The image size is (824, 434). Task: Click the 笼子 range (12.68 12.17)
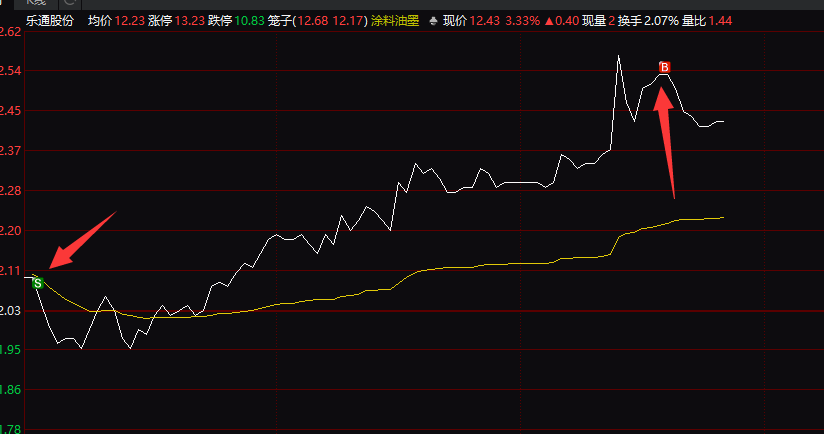coord(330,21)
